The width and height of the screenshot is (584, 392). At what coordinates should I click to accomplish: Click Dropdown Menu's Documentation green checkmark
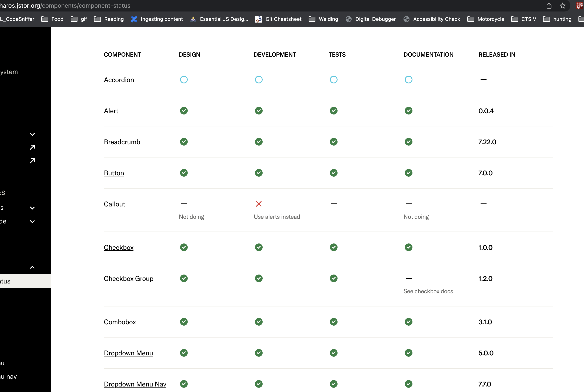[408, 353]
